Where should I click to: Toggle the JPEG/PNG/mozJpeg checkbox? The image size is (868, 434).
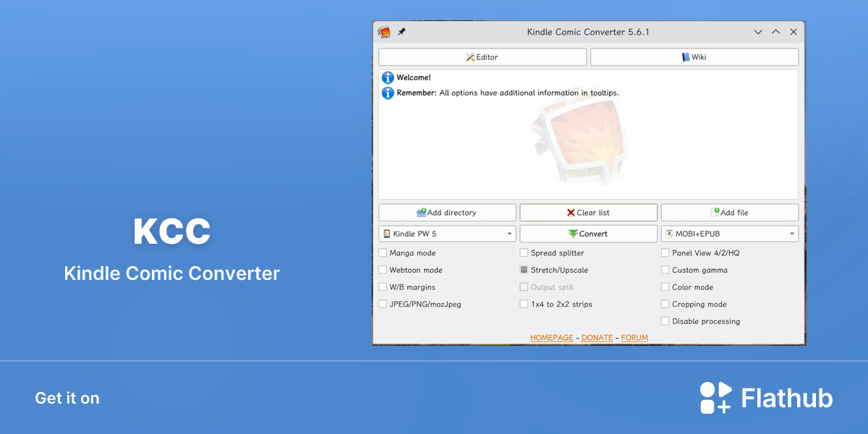383,305
